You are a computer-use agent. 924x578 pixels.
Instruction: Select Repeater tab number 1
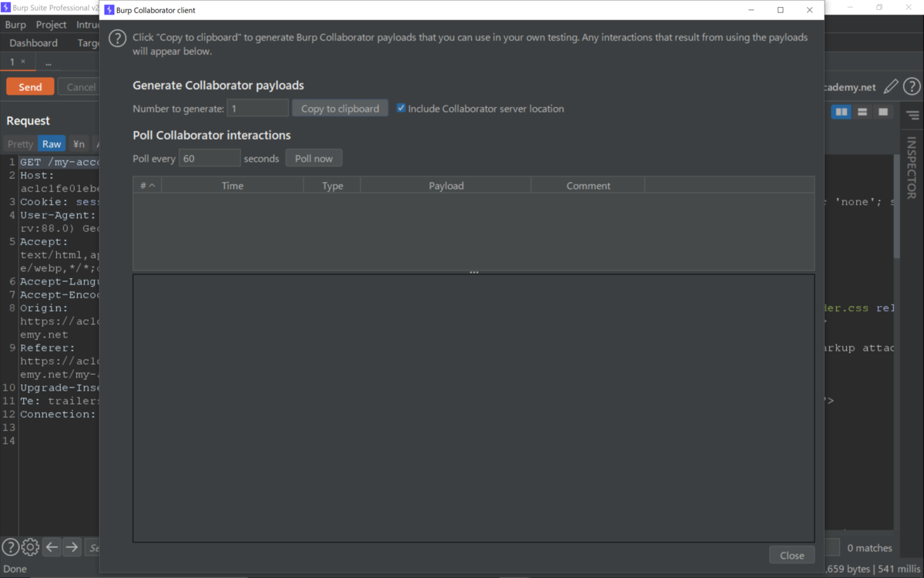(x=12, y=62)
